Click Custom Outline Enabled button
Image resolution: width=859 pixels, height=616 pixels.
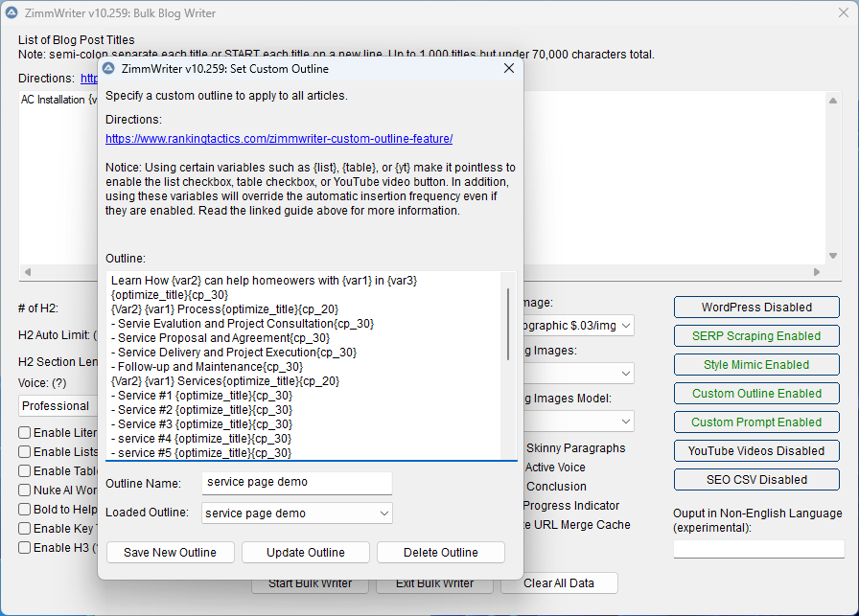pyautogui.click(x=756, y=393)
